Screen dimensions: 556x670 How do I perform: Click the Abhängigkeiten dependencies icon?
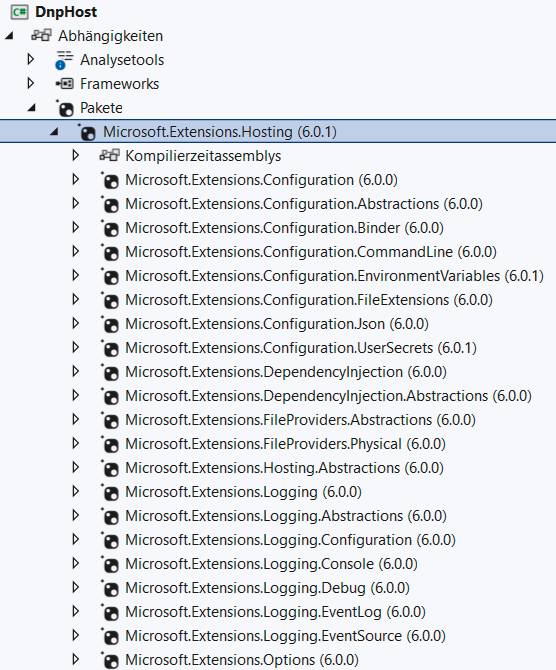click(41, 35)
